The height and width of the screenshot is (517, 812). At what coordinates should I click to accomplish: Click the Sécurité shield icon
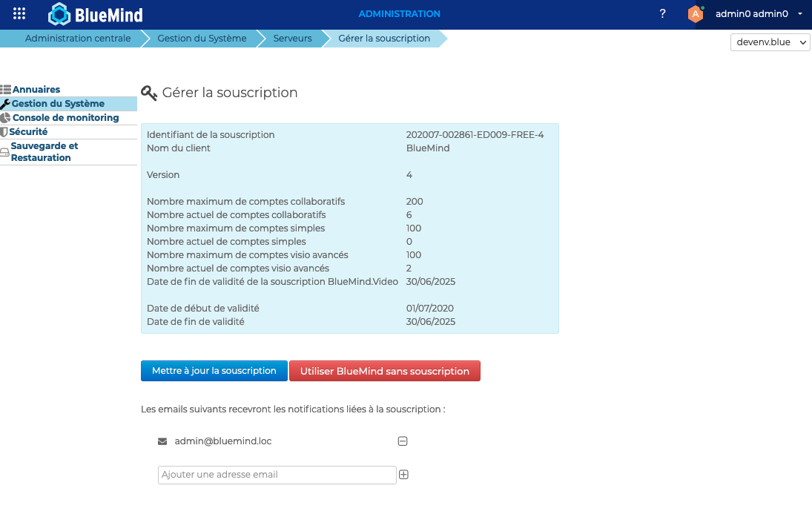point(4,132)
